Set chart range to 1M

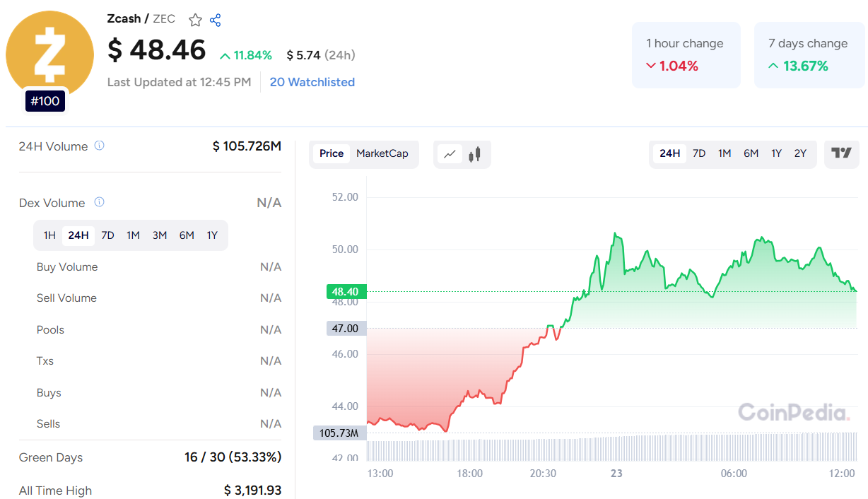point(725,153)
